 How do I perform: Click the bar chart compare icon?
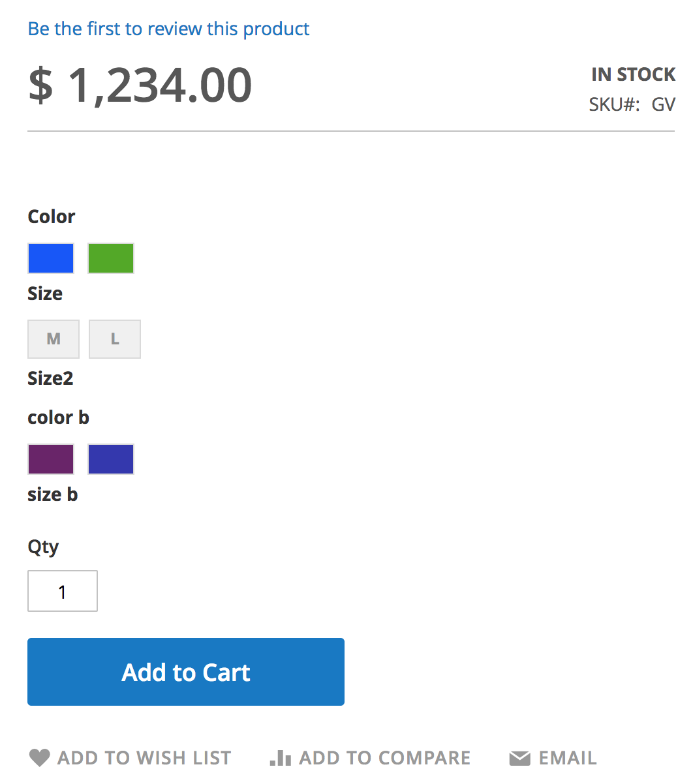pos(281,758)
